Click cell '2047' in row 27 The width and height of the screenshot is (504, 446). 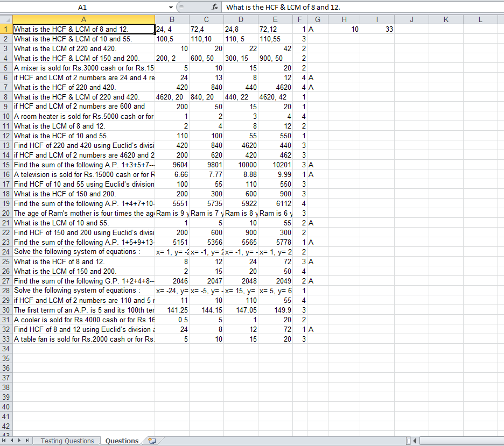pos(206,281)
